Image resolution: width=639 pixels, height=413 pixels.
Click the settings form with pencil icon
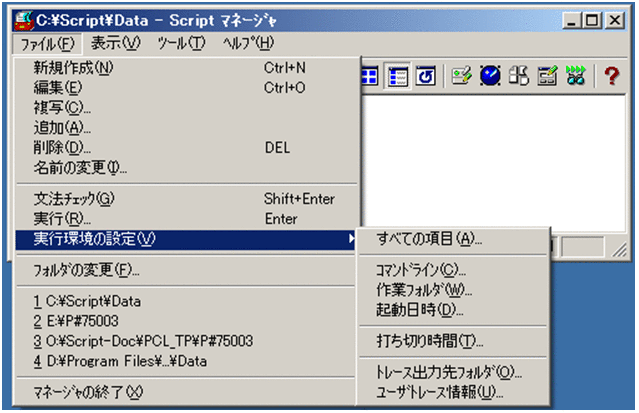pos(547,76)
